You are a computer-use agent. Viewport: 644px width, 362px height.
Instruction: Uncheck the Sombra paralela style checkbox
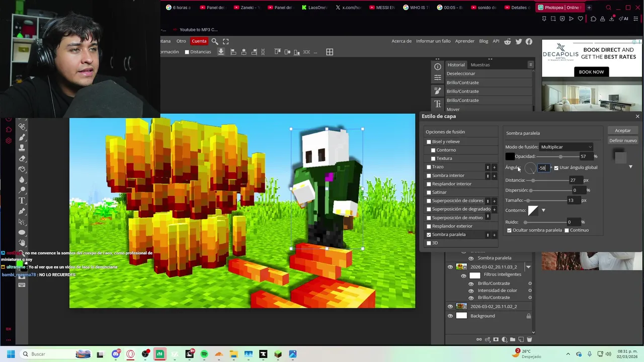pos(429,235)
